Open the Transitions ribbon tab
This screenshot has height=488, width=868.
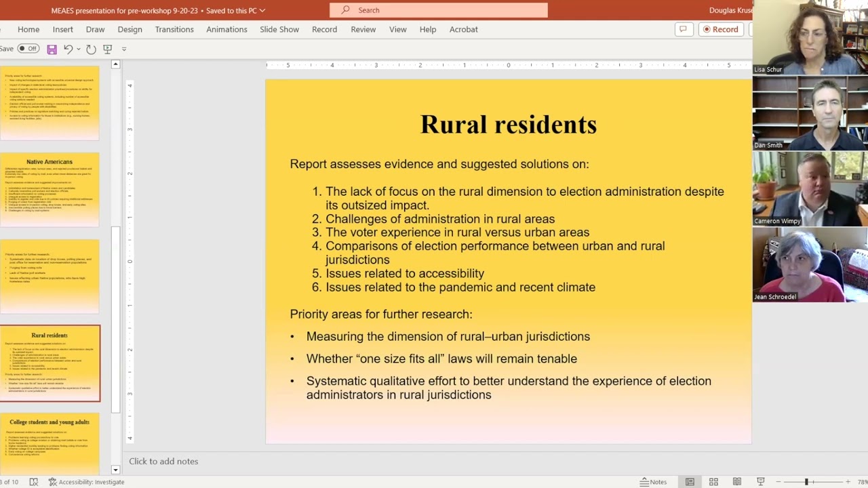click(x=174, y=29)
